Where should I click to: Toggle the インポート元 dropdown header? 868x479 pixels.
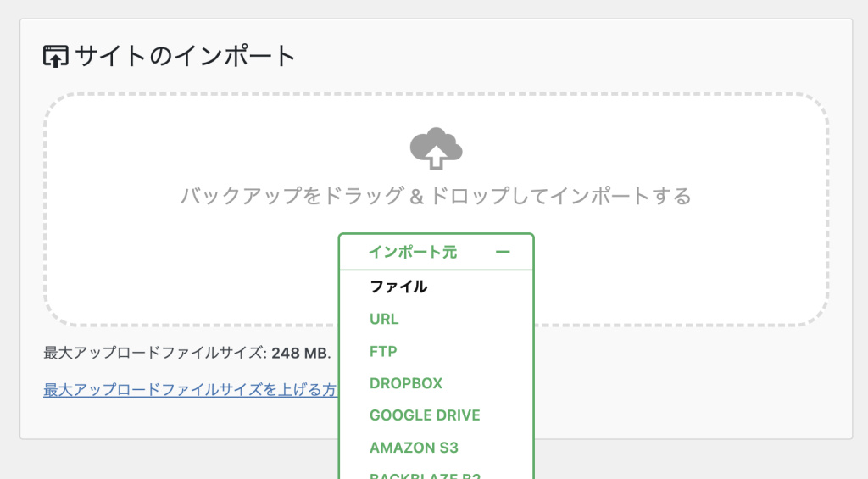click(x=436, y=252)
